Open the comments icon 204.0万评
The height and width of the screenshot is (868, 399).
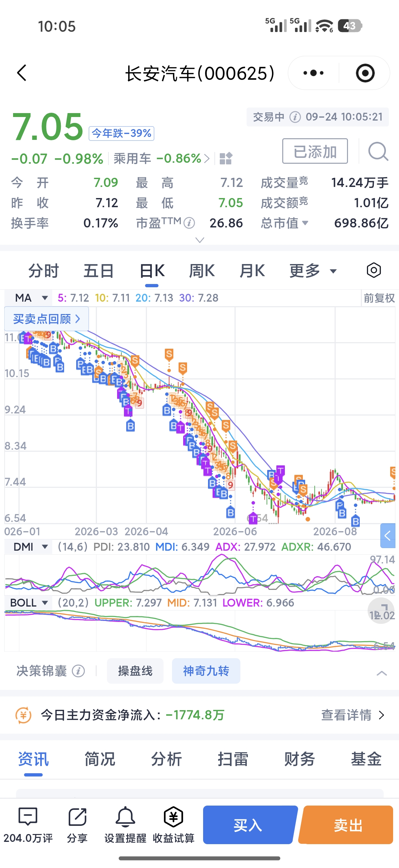click(28, 825)
